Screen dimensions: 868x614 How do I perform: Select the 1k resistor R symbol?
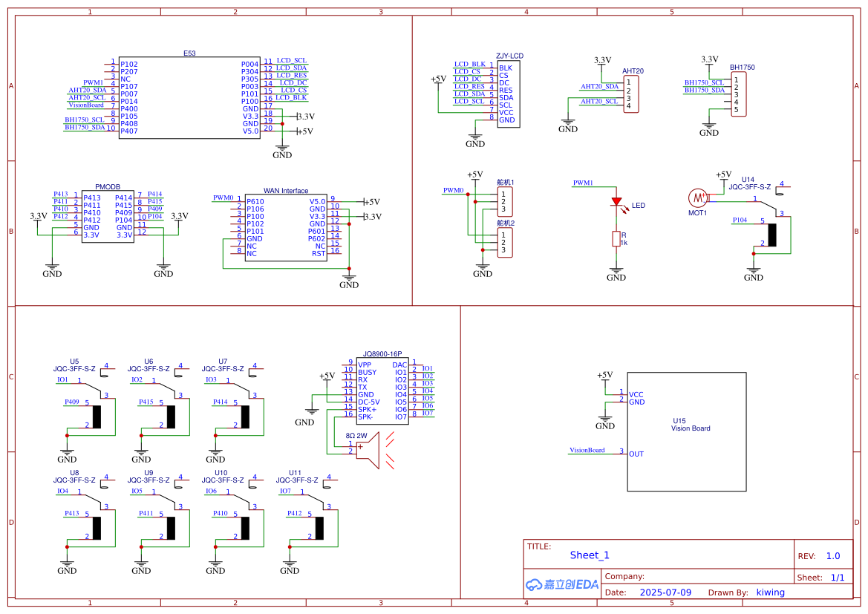(616, 238)
